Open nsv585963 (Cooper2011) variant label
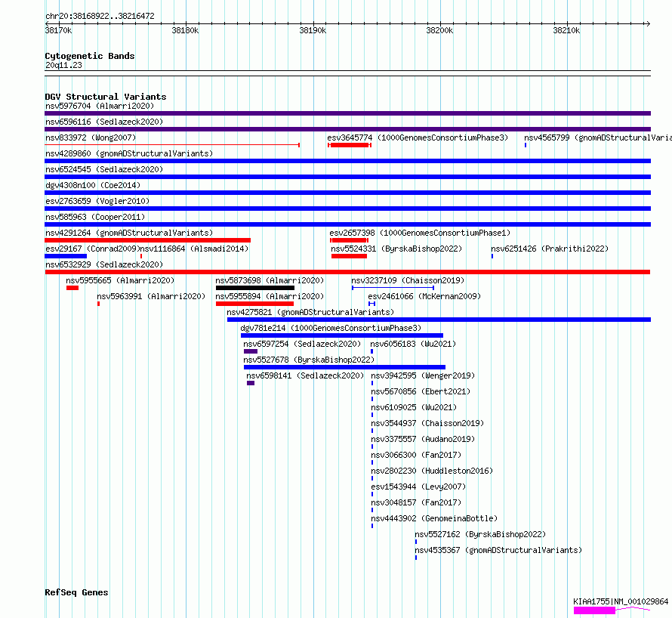This screenshot has width=672, height=618. pos(95,217)
